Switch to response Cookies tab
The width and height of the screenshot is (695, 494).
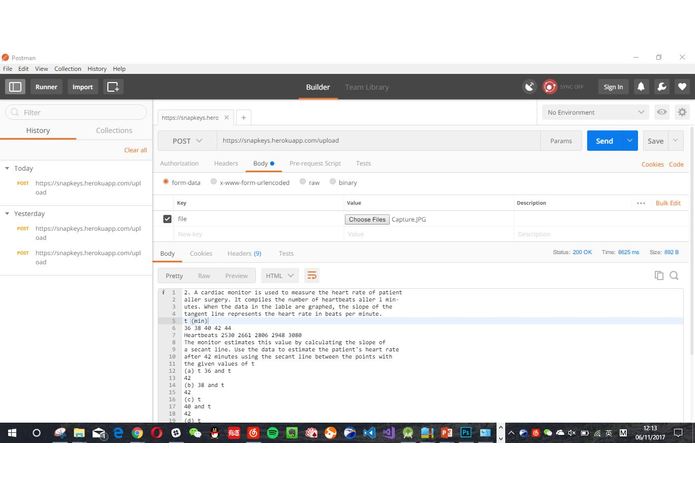coord(201,253)
